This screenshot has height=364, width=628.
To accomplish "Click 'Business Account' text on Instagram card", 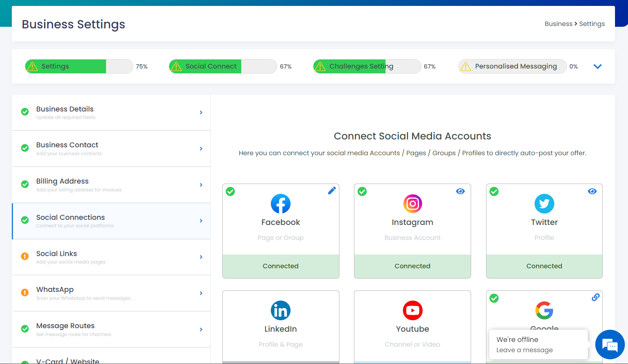I will click(412, 238).
